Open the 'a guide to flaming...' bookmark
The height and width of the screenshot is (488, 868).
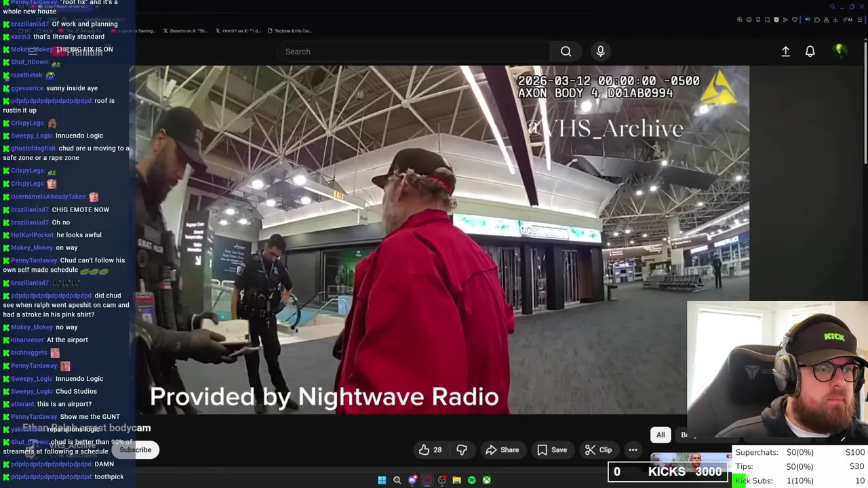132,30
